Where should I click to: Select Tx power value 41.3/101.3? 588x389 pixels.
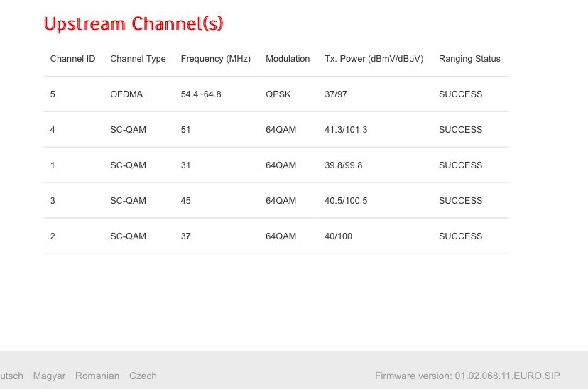click(346, 130)
